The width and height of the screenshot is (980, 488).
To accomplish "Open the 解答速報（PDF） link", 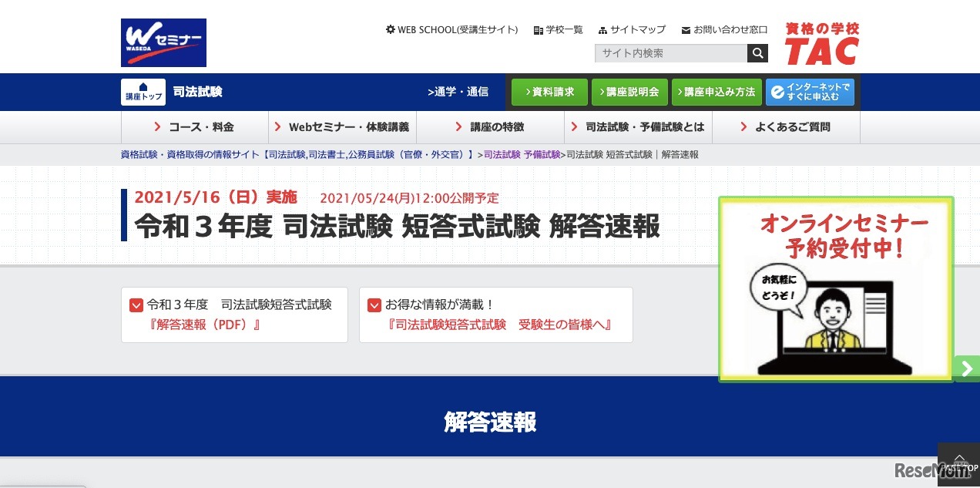I will (206, 325).
